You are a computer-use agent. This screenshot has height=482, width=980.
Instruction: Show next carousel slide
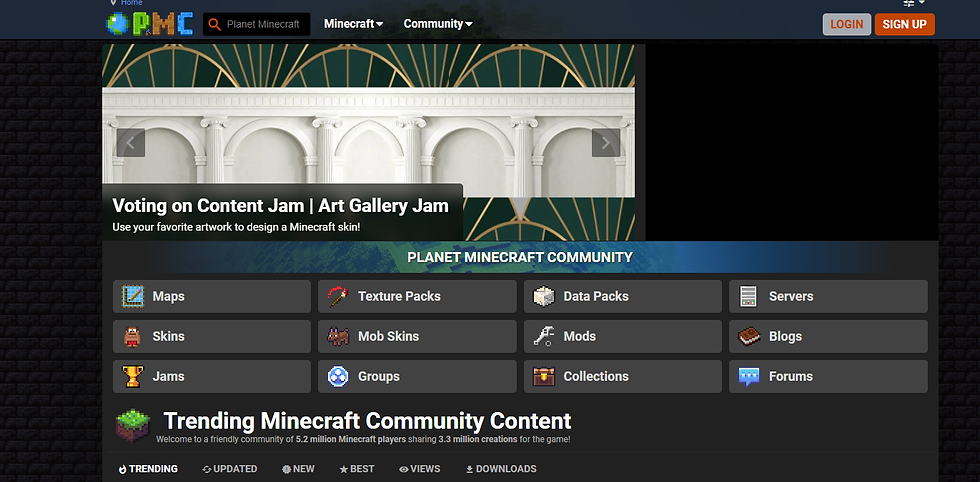tap(606, 143)
